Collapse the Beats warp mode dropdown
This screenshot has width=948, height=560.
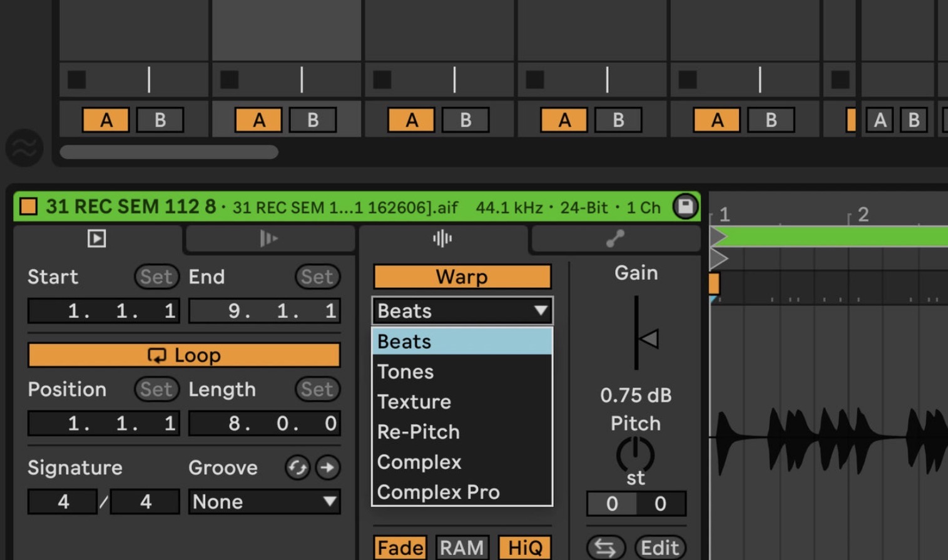462,311
